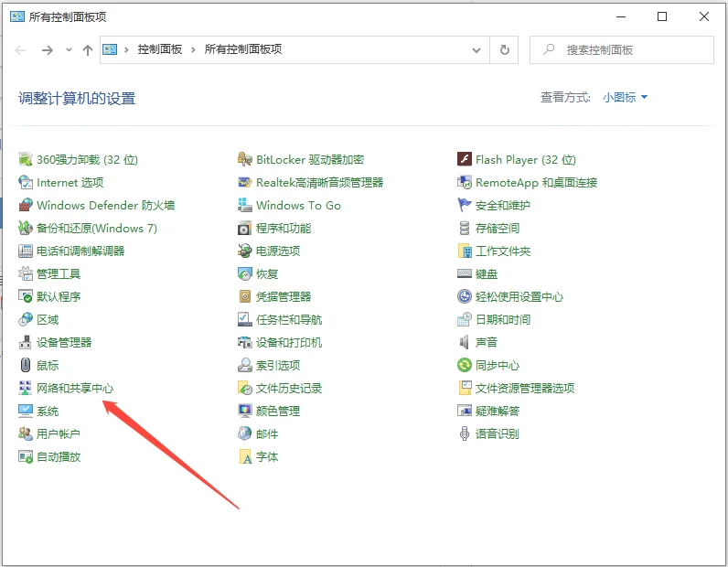The width and height of the screenshot is (728, 567).
Task: Click the 自动播放 icon
Action: (25, 456)
